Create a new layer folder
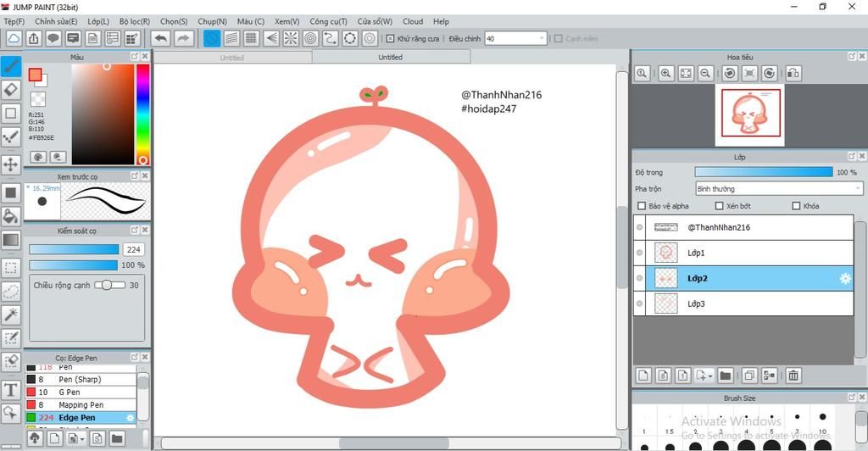The height and width of the screenshot is (451, 868). 726,376
